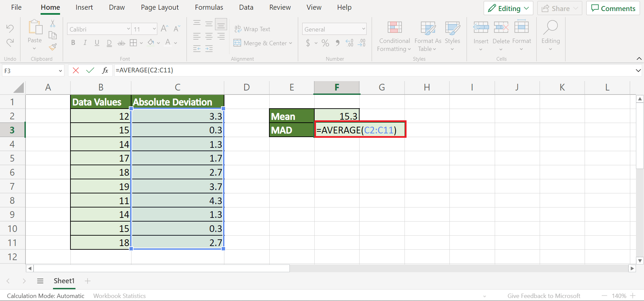Open the Comments pane button
The width and height of the screenshot is (644, 301).
[613, 8]
